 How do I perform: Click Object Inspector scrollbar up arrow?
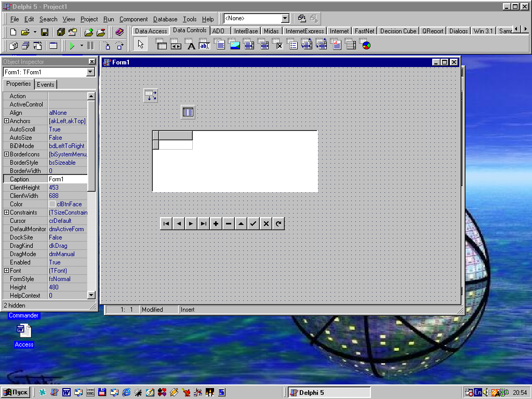click(x=91, y=96)
